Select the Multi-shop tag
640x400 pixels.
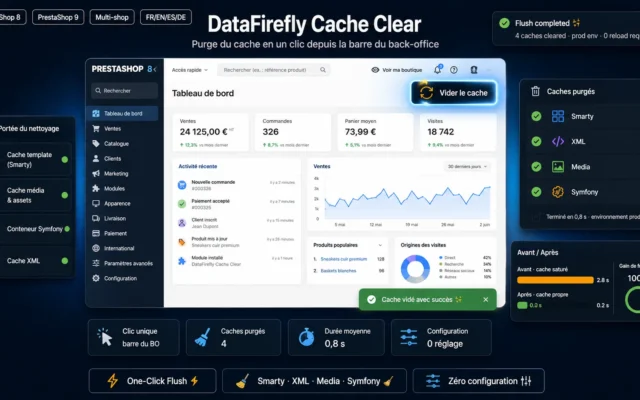coord(112,17)
